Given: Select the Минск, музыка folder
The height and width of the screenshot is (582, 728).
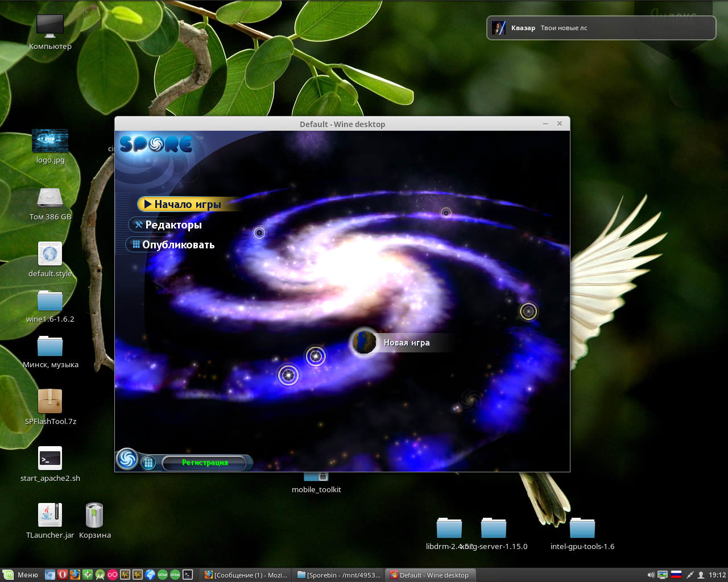Looking at the screenshot, I should 50,346.
